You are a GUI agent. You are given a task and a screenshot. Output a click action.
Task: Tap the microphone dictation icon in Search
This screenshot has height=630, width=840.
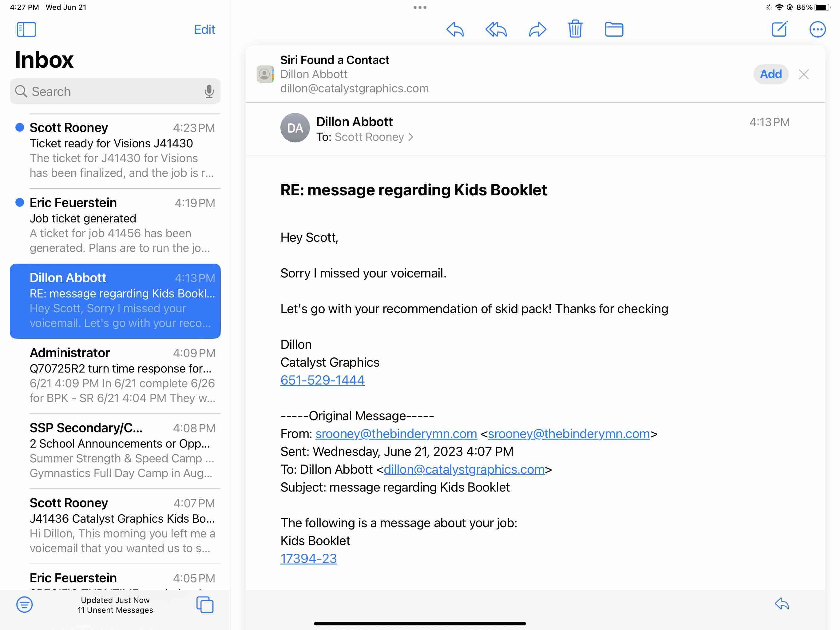click(209, 92)
